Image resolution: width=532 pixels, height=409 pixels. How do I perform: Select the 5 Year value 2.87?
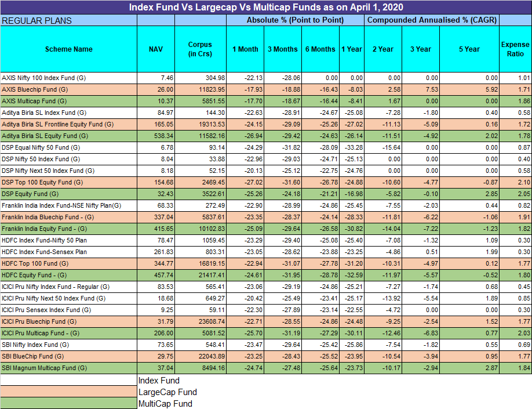click(491, 368)
